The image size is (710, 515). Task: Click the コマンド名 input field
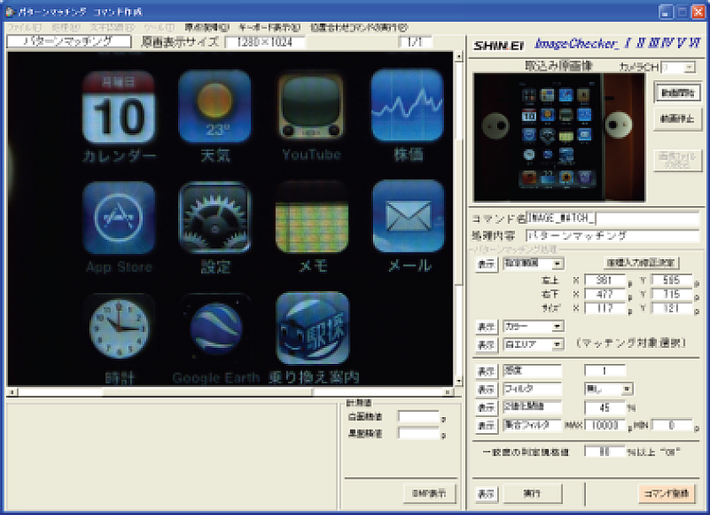(613, 219)
